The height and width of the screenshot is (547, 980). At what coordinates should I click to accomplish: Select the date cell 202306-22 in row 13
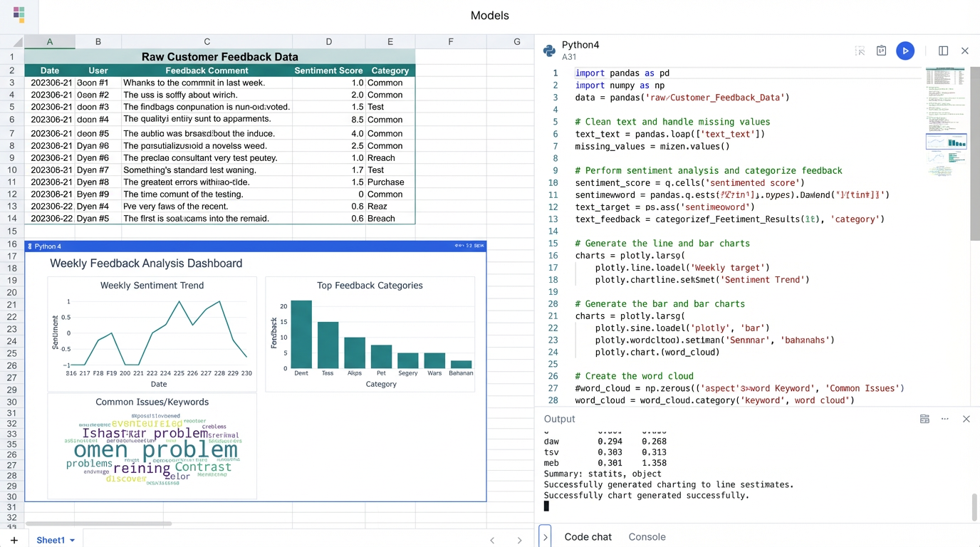coord(50,207)
